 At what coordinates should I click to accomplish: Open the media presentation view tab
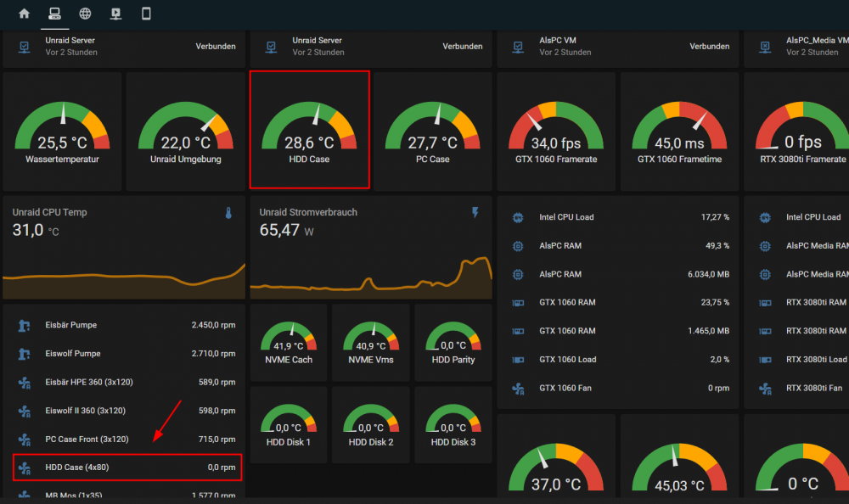(115, 14)
